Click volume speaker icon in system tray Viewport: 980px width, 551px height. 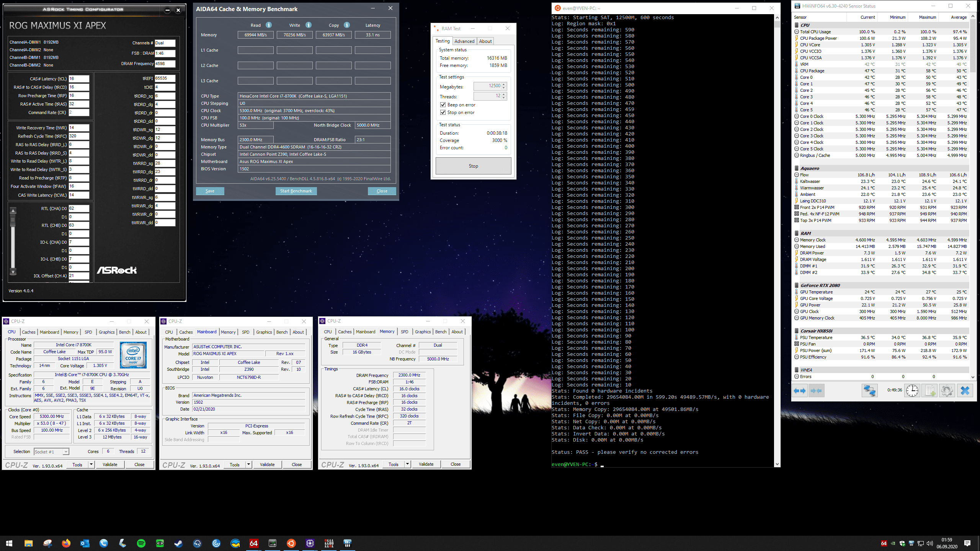click(929, 543)
